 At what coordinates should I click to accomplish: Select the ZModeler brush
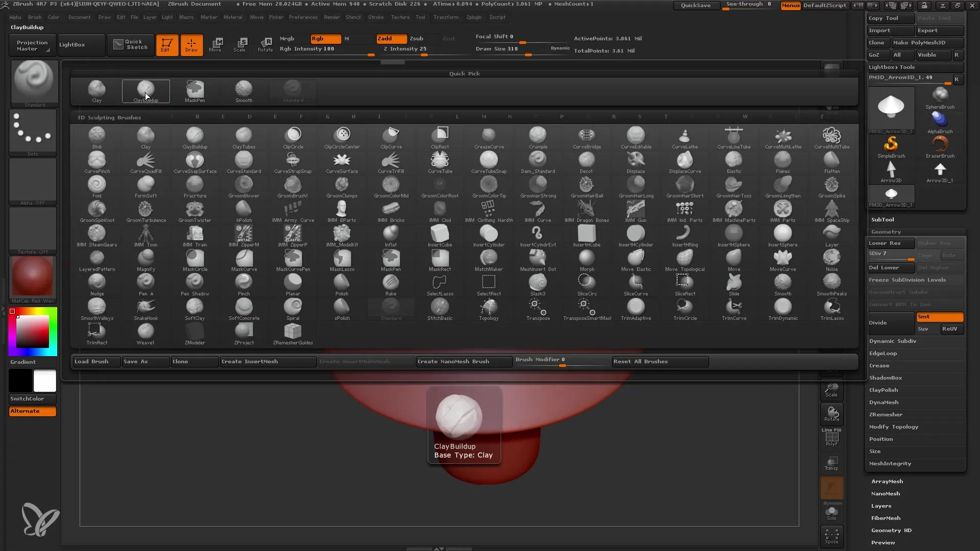click(x=194, y=334)
